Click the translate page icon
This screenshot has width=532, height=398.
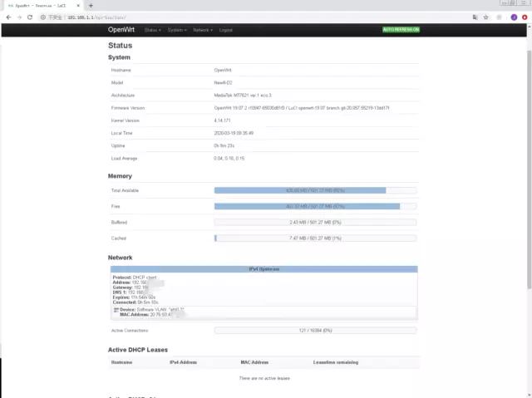click(475, 17)
